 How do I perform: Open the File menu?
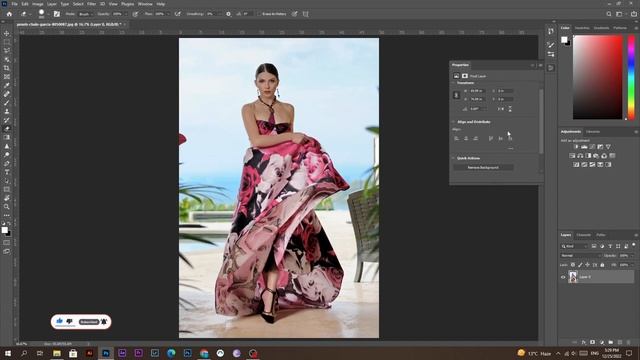click(14, 4)
